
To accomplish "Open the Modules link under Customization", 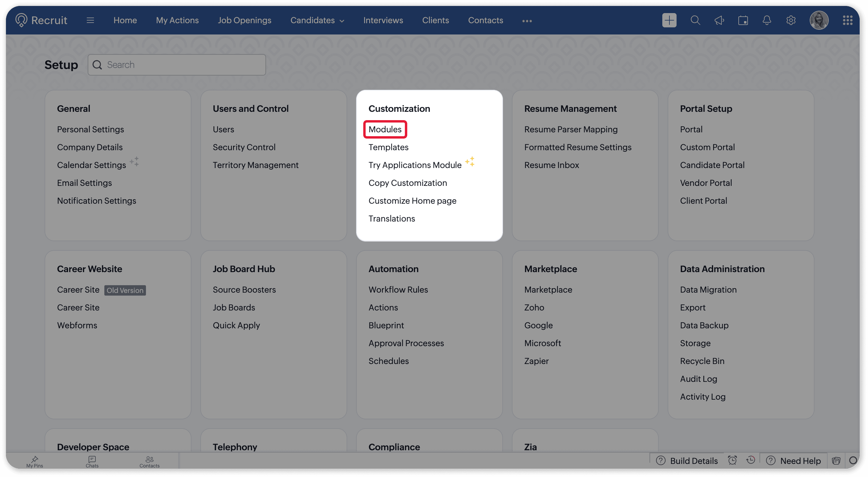I will click(385, 129).
